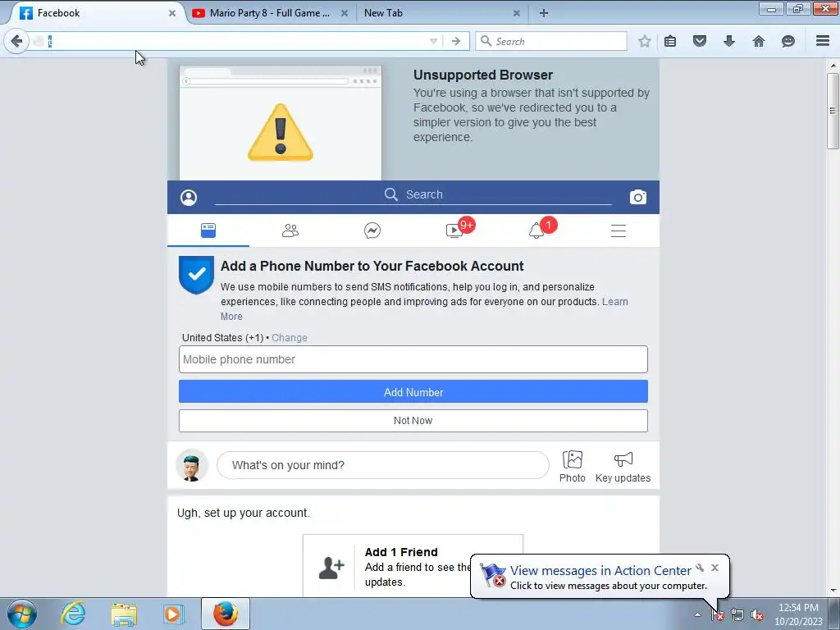Click scrollbar down arrow

(833, 591)
